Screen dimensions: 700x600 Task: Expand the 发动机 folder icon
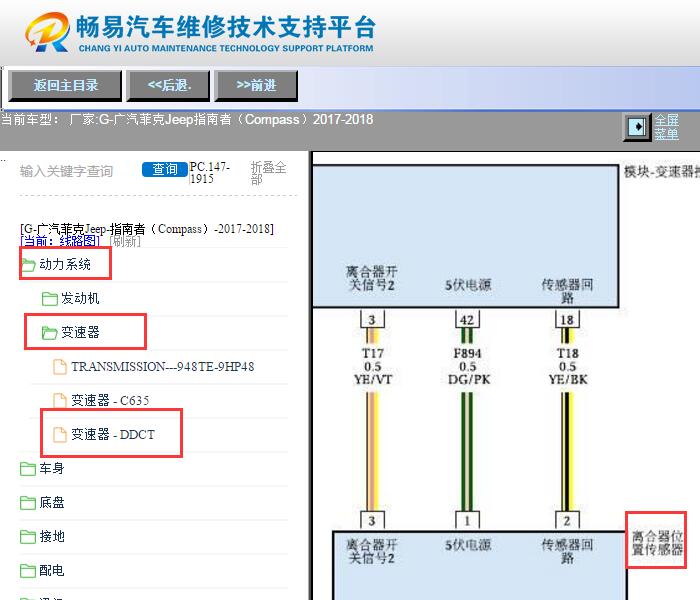(50, 299)
